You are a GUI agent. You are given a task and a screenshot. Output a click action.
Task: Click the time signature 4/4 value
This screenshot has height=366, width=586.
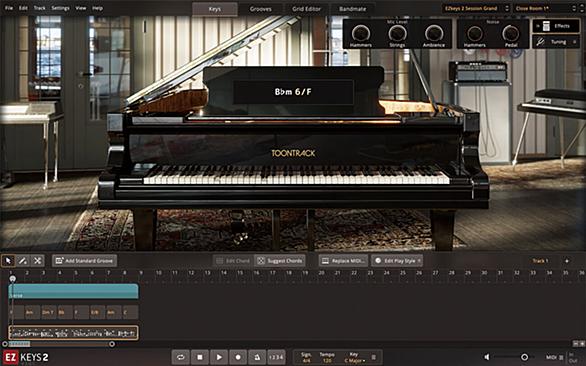click(306, 361)
